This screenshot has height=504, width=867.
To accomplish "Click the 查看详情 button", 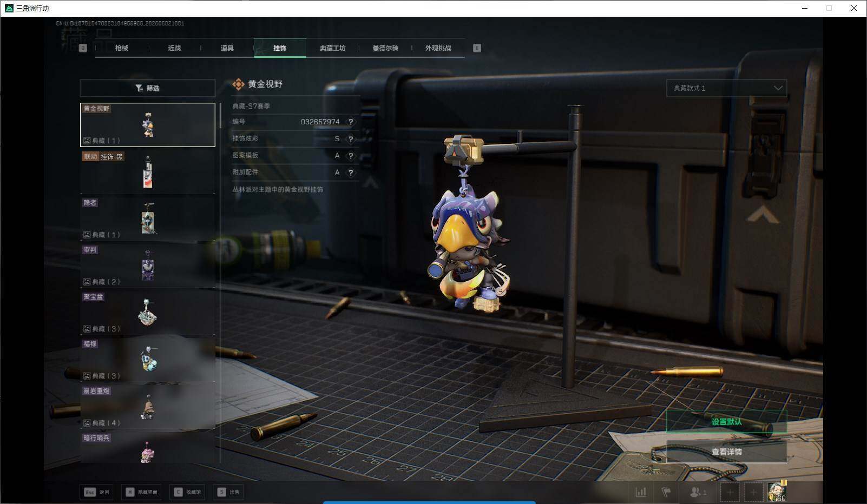I will 726,452.
